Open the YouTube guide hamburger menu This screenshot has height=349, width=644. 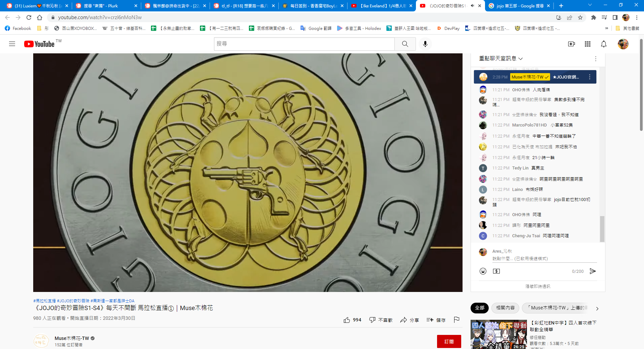pyautogui.click(x=12, y=44)
